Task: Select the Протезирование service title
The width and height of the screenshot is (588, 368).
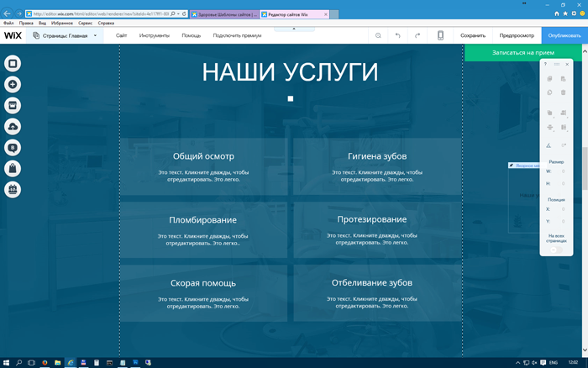Action: pos(371,219)
